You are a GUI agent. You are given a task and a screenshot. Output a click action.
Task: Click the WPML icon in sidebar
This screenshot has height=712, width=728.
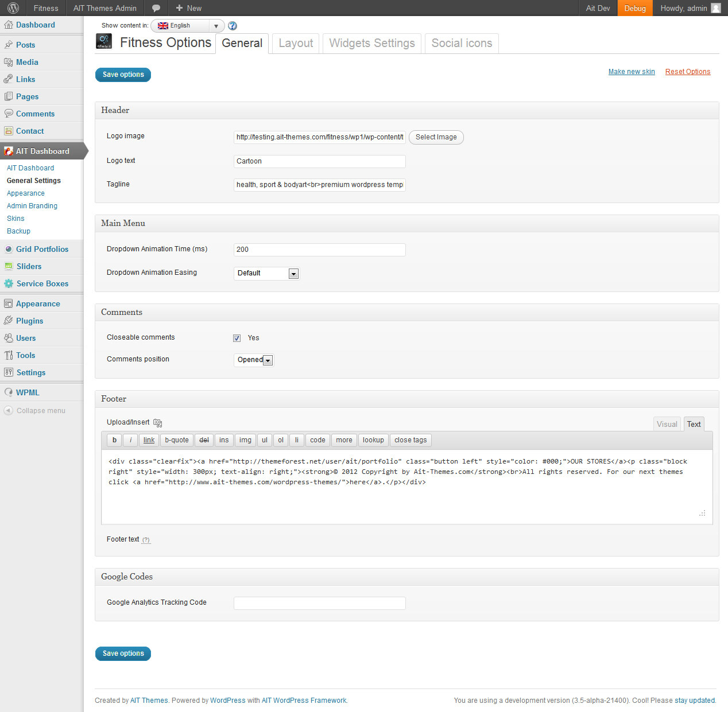click(x=9, y=392)
